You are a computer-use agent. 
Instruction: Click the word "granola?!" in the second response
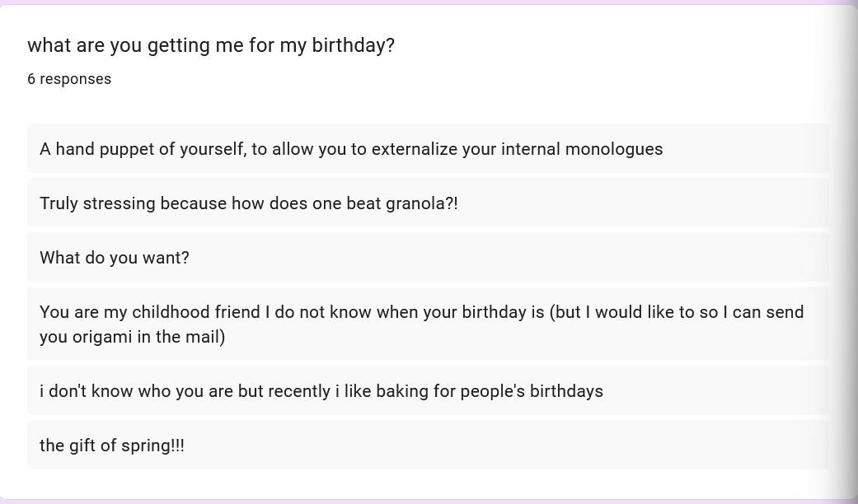pyautogui.click(x=421, y=203)
